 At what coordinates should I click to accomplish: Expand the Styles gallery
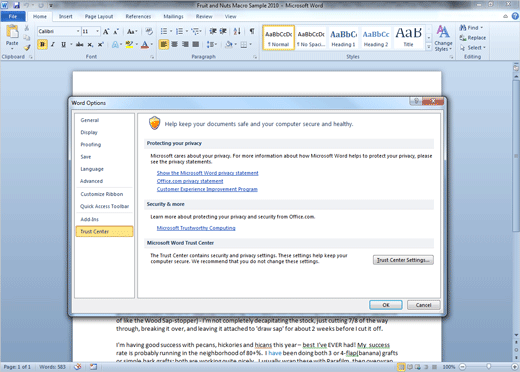429,47
